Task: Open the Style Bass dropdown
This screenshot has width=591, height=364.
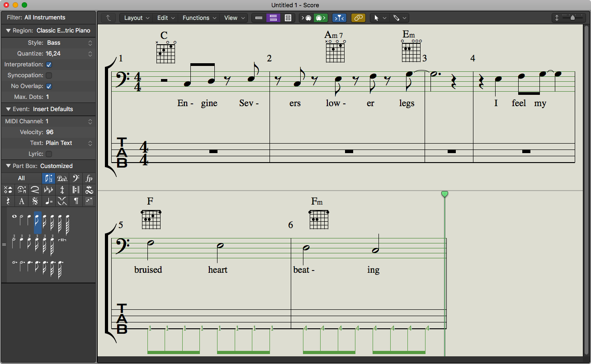Action: tap(69, 43)
